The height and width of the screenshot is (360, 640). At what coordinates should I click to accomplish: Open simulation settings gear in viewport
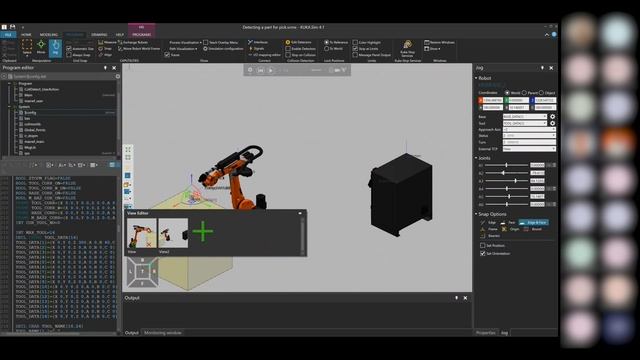point(250,70)
